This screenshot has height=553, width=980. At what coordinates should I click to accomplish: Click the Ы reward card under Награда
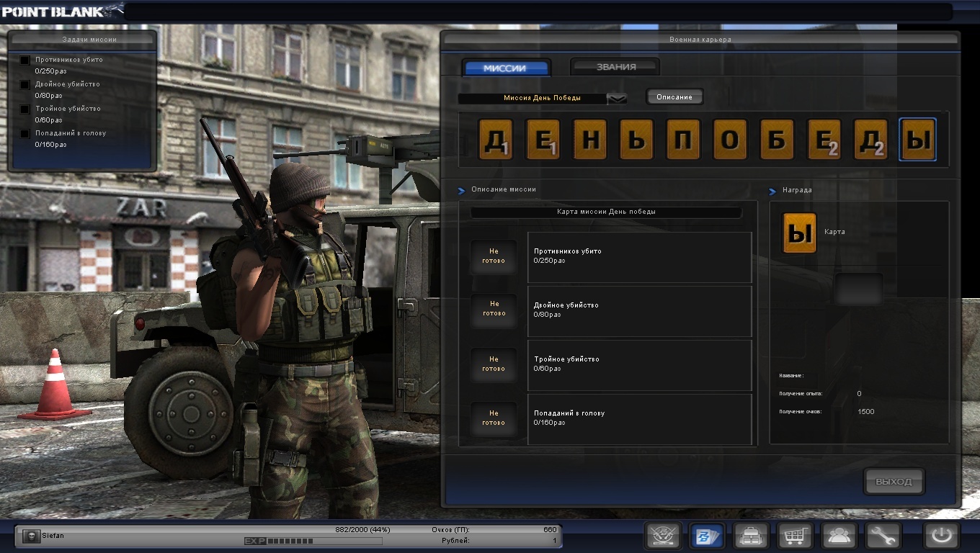coord(800,233)
